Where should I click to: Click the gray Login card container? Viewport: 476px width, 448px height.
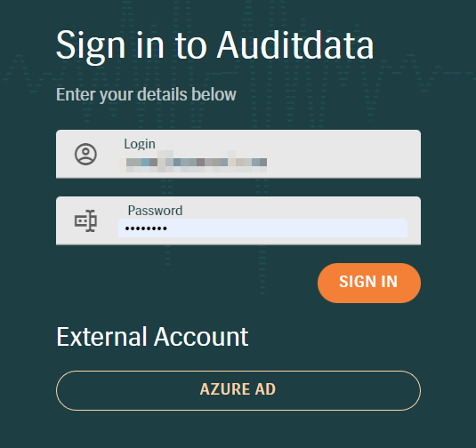[x=238, y=154]
